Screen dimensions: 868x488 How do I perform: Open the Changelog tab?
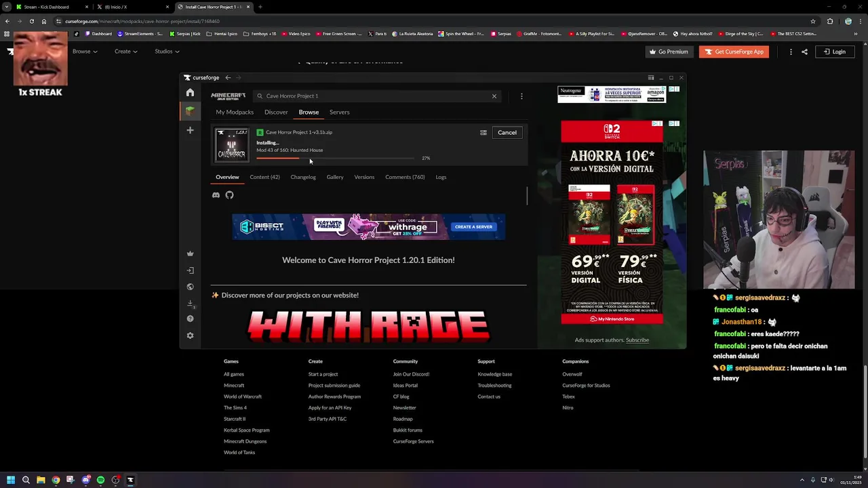(303, 177)
